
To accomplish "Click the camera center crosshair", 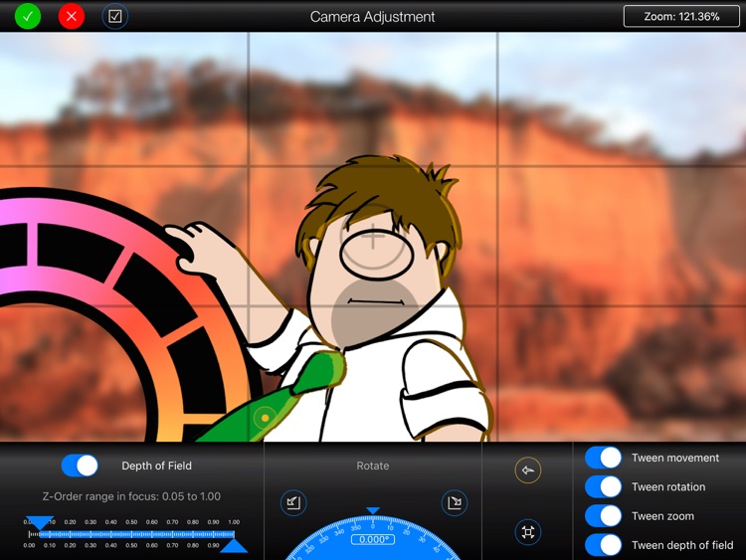I will coord(373,237).
